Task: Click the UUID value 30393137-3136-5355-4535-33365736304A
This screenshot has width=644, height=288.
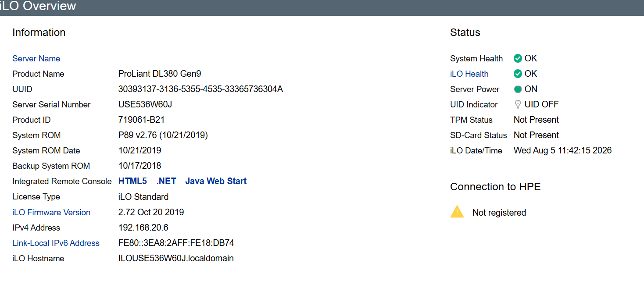Action: click(200, 89)
